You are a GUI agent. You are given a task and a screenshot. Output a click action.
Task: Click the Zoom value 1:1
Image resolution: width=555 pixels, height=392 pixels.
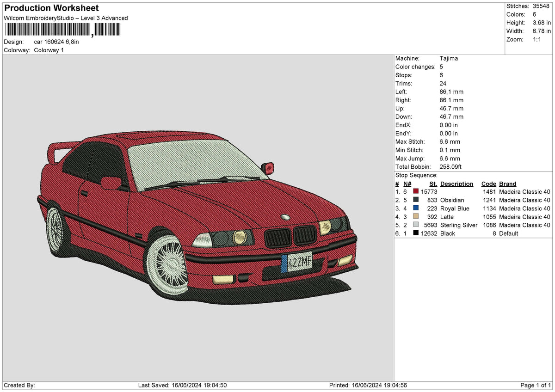537,39
